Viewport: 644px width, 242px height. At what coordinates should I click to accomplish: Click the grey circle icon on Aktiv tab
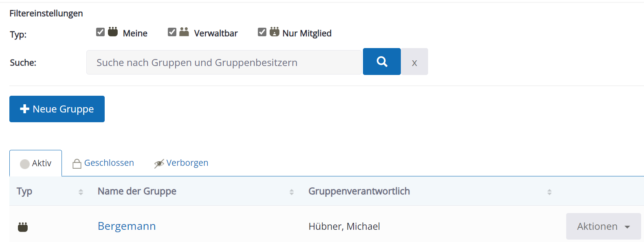point(25,164)
